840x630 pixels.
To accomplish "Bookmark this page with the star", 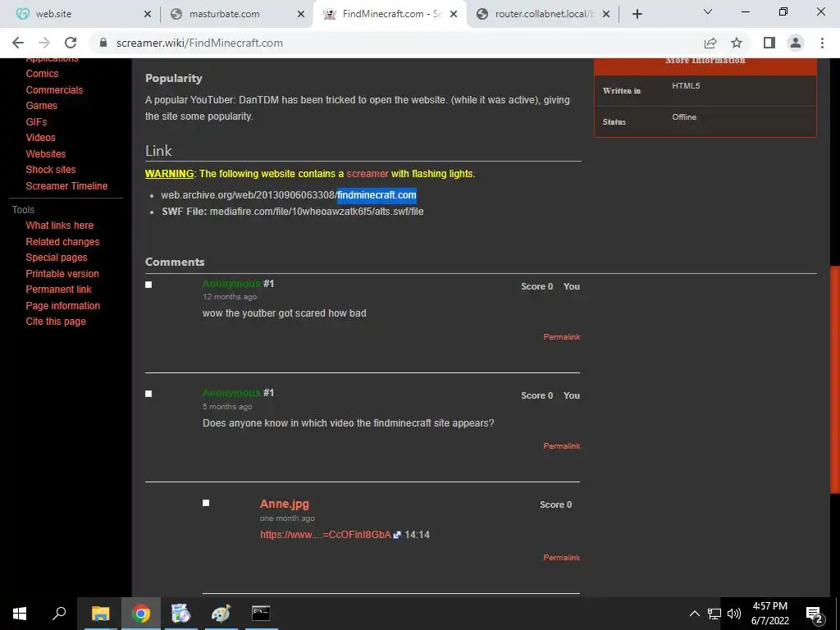I will (x=737, y=43).
